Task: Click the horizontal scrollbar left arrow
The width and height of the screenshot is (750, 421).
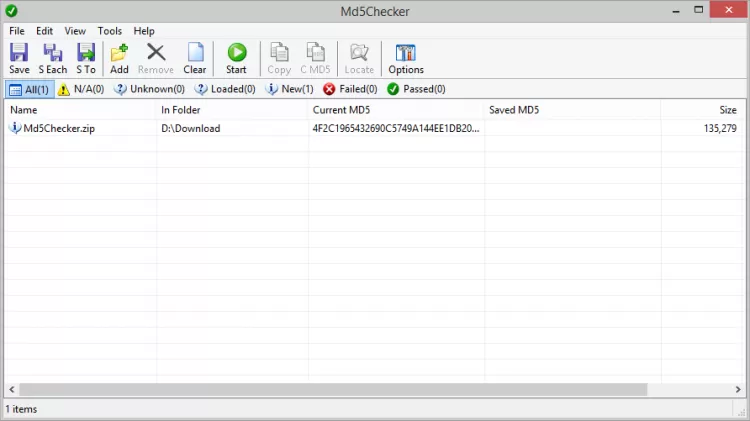Action: pyautogui.click(x=12, y=389)
